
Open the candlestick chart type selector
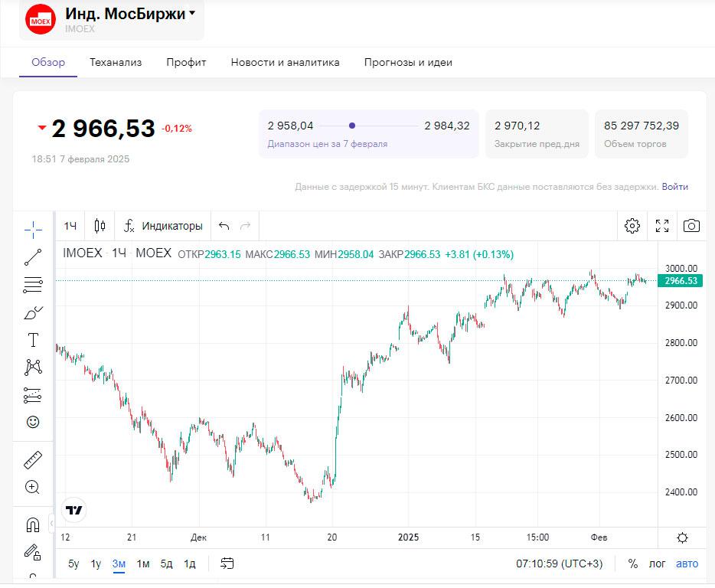click(100, 226)
